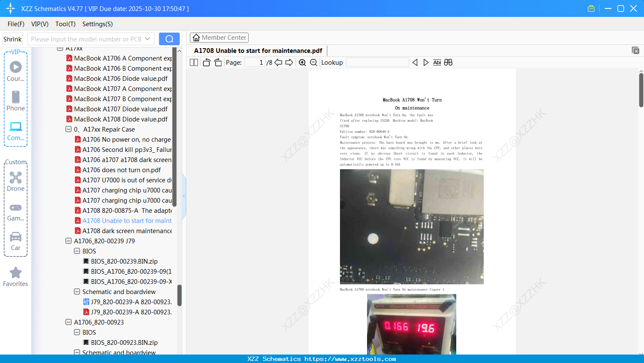The height and width of the screenshot is (363, 644).
Task: Toggle the two-page view layout icon
Action: point(194,62)
